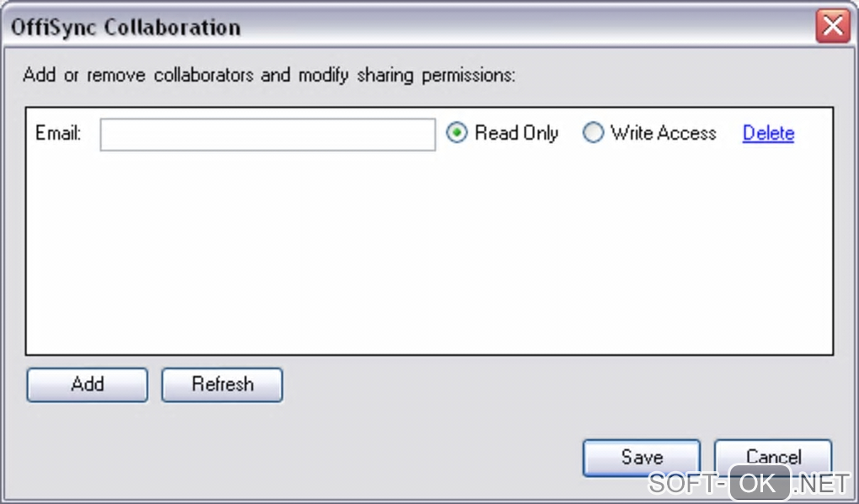The image size is (859, 504).
Task: Click the Email address input field
Action: [267, 135]
